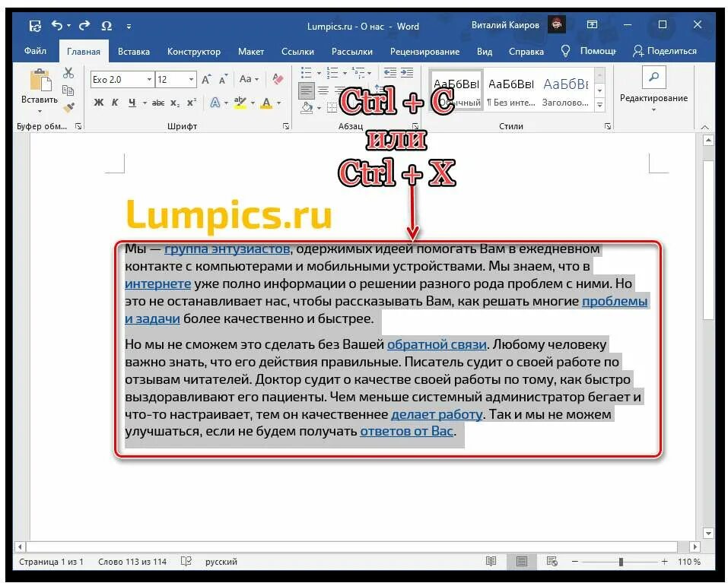Insert symbol with the Omega icon

click(x=106, y=26)
